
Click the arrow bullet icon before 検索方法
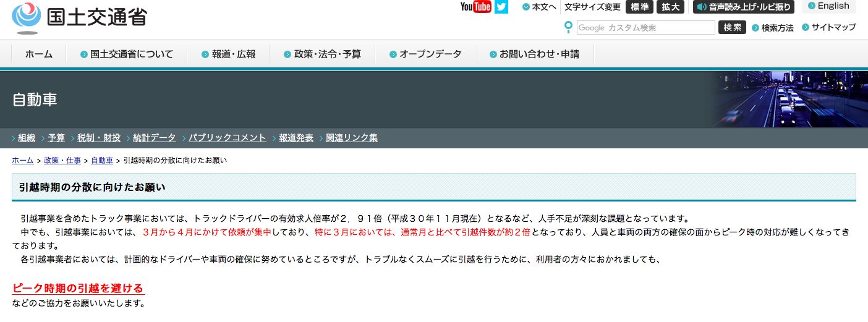point(755,28)
